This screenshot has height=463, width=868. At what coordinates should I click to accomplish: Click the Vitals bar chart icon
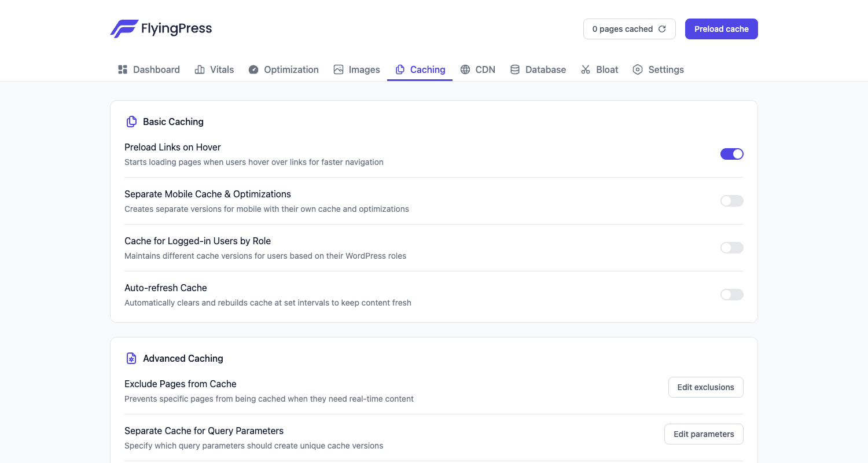click(200, 69)
